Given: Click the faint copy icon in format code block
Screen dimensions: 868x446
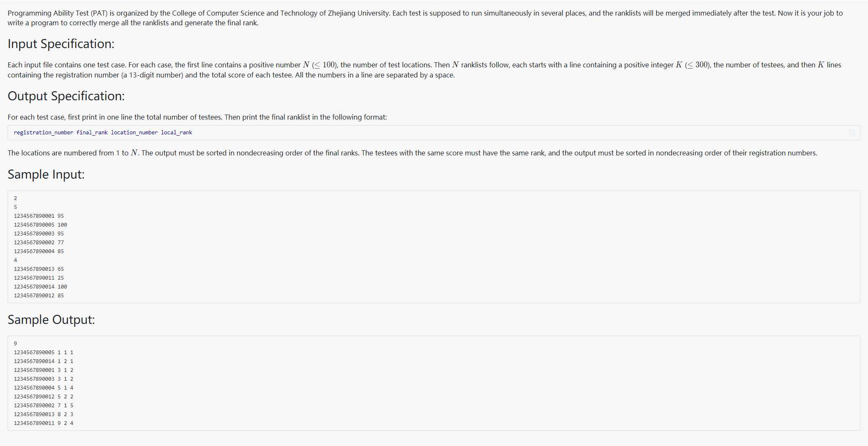Looking at the screenshot, I should pyautogui.click(x=852, y=133).
